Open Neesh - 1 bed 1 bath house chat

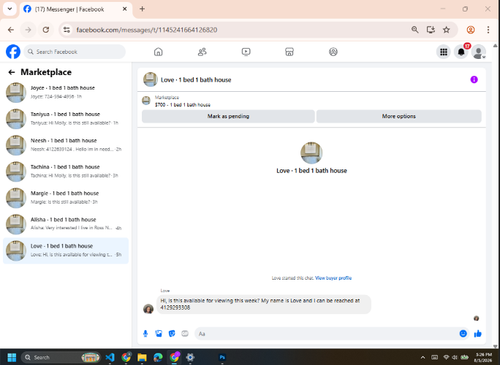point(66,145)
